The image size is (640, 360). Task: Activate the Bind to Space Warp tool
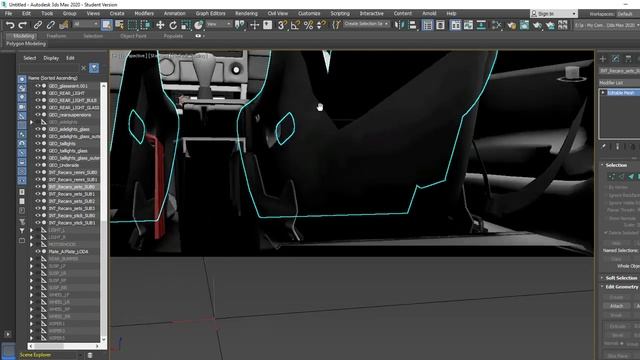(x=64, y=25)
